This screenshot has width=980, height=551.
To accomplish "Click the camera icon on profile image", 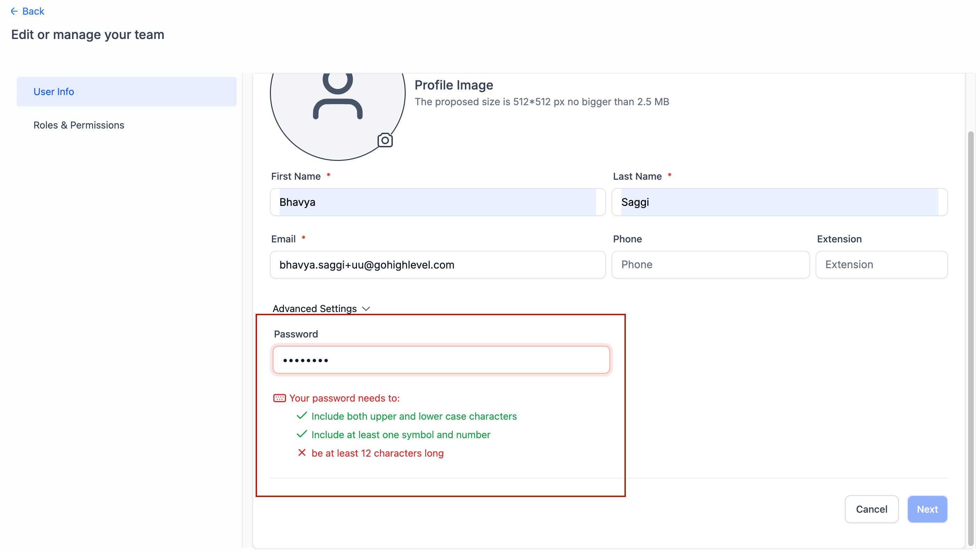I will tap(385, 140).
